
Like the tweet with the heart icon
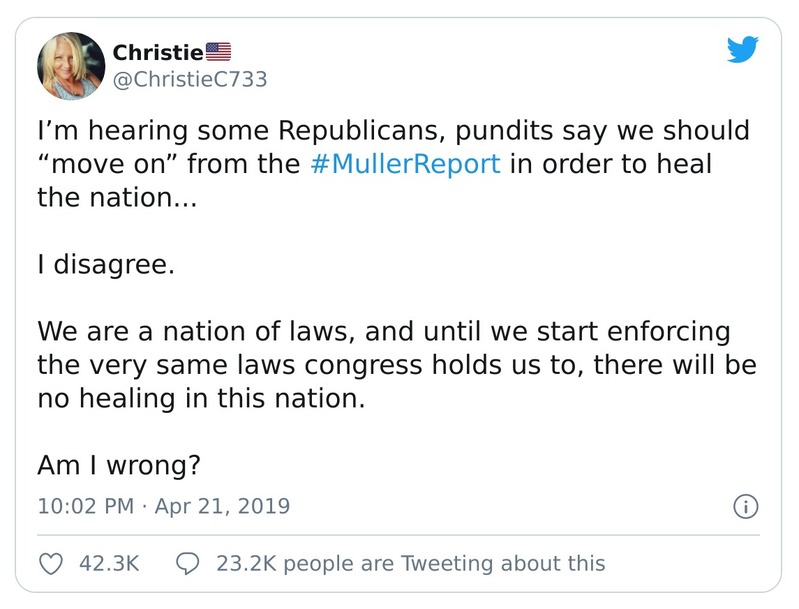50,563
